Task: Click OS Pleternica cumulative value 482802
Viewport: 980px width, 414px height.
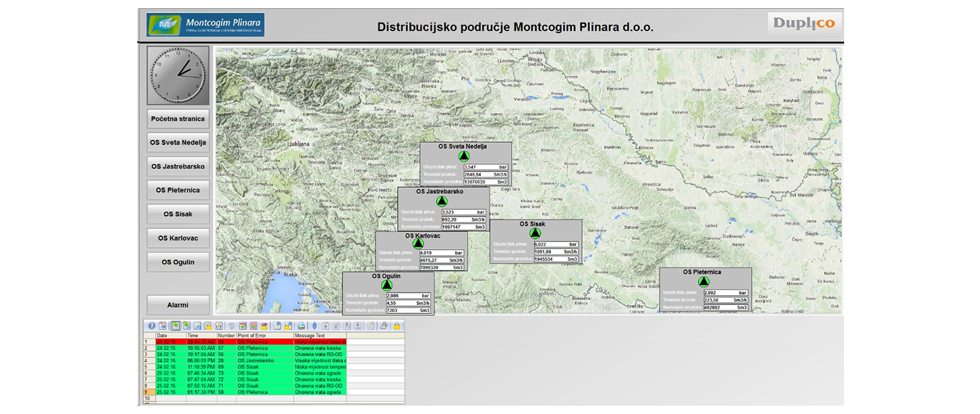Action: tap(726, 308)
